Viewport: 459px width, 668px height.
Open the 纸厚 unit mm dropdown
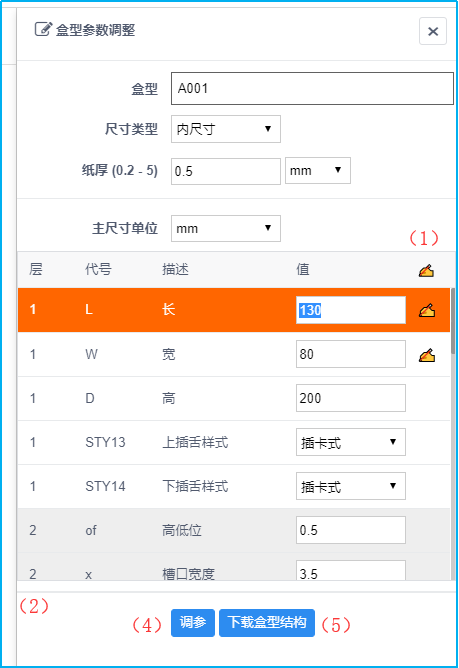[318, 170]
